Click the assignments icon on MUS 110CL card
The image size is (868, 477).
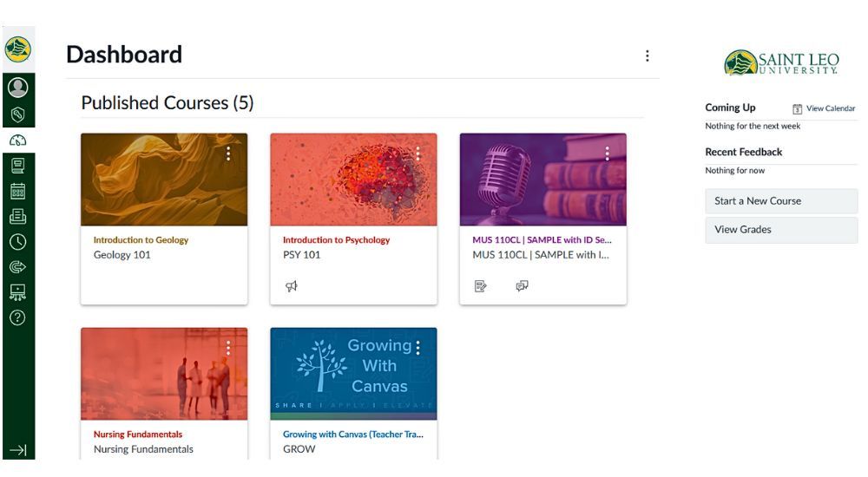tap(481, 285)
